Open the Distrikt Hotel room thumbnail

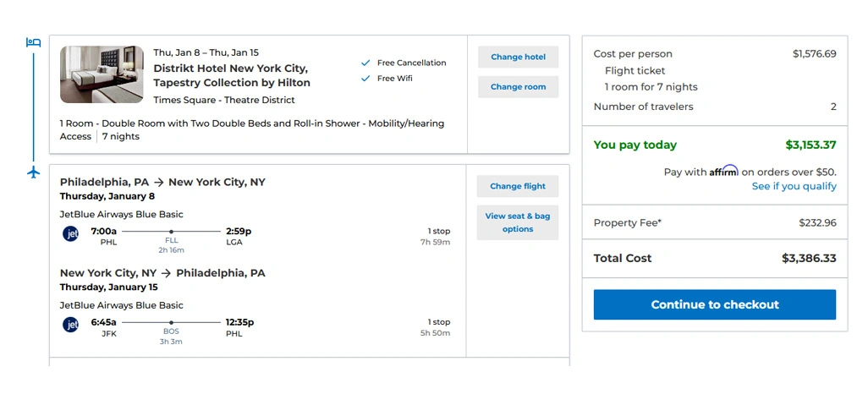tap(102, 74)
